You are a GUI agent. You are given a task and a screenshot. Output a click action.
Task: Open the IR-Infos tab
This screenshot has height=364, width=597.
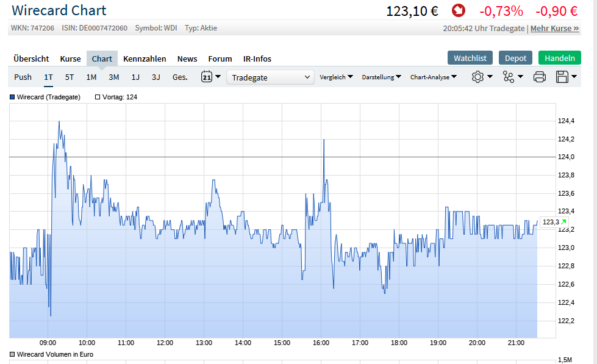(257, 59)
